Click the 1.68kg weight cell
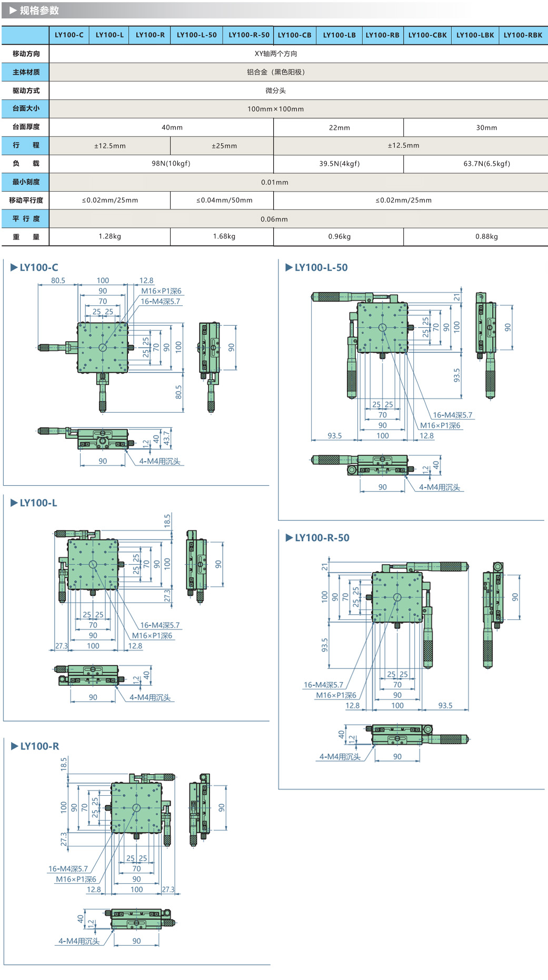 click(x=224, y=236)
